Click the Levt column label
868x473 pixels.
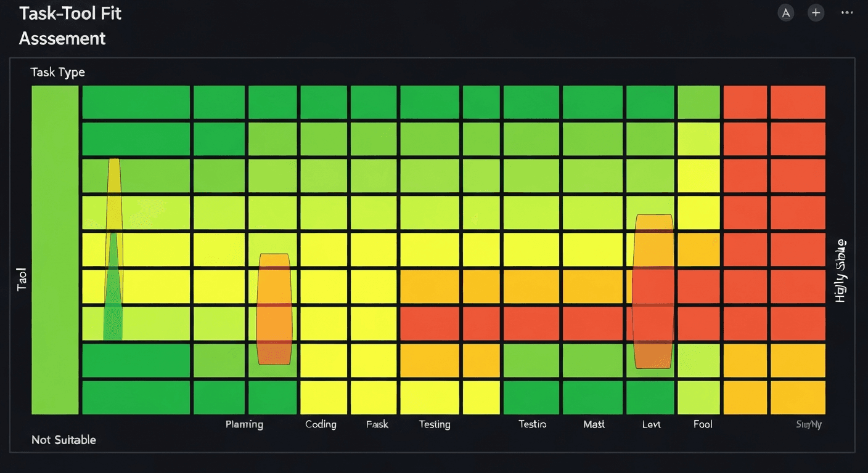651,424
